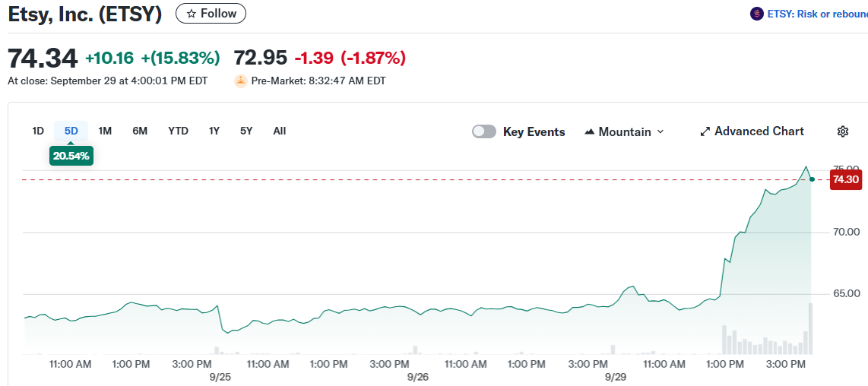Click the current price dot on chart
Viewport: 868px width, 386px height.
tap(812, 179)
